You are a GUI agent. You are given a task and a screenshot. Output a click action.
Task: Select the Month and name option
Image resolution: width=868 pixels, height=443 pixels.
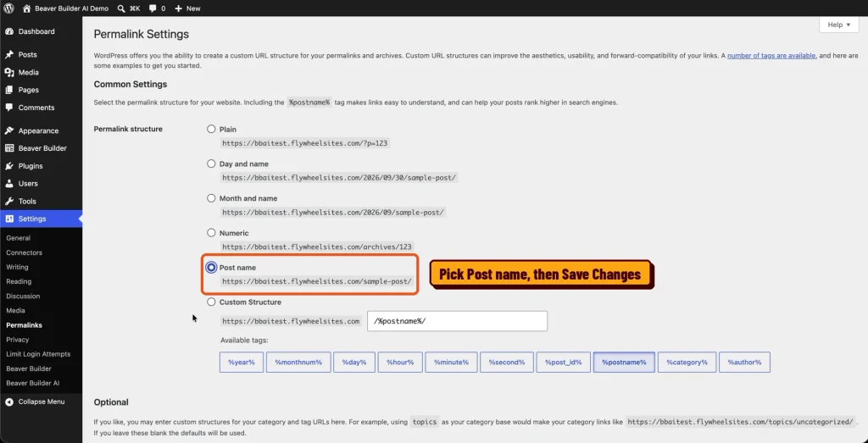point(211,198)
